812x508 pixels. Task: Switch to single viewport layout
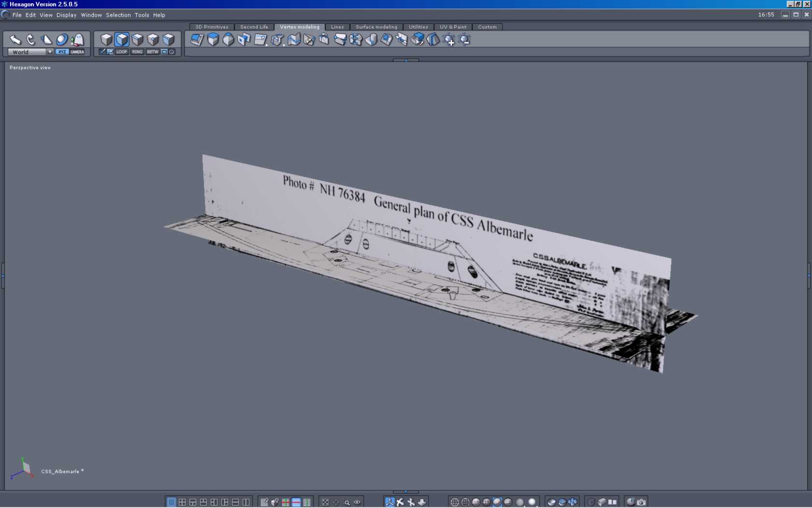(x=171, y=502)
